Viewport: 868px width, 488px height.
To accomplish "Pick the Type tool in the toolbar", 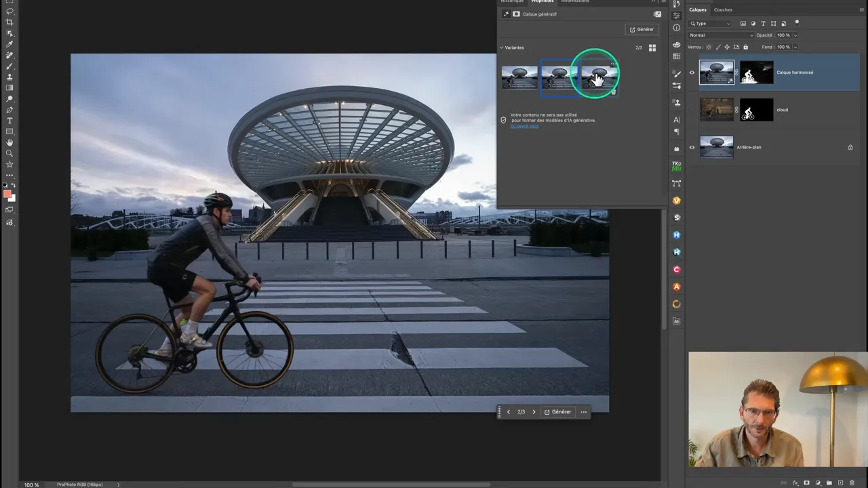I will click(x=9, y=121).
